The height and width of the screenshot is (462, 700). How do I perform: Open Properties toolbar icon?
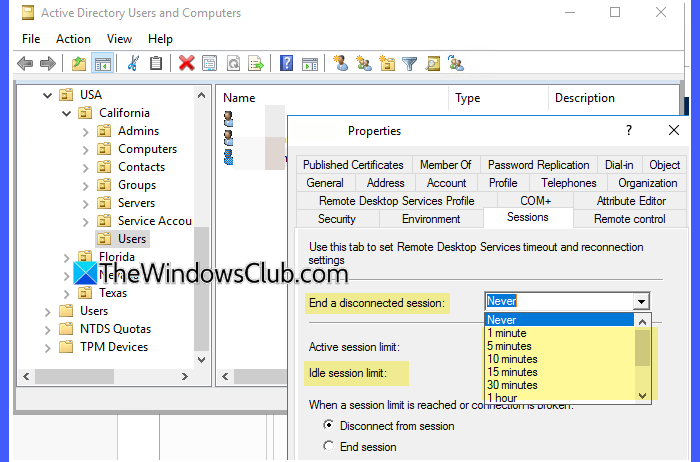point(209,63)
